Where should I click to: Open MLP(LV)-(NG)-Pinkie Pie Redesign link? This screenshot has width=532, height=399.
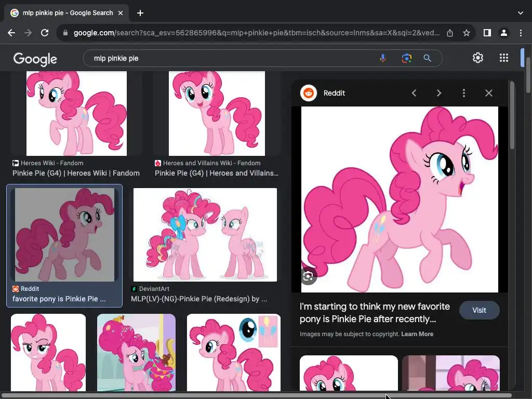coord(199,299)
